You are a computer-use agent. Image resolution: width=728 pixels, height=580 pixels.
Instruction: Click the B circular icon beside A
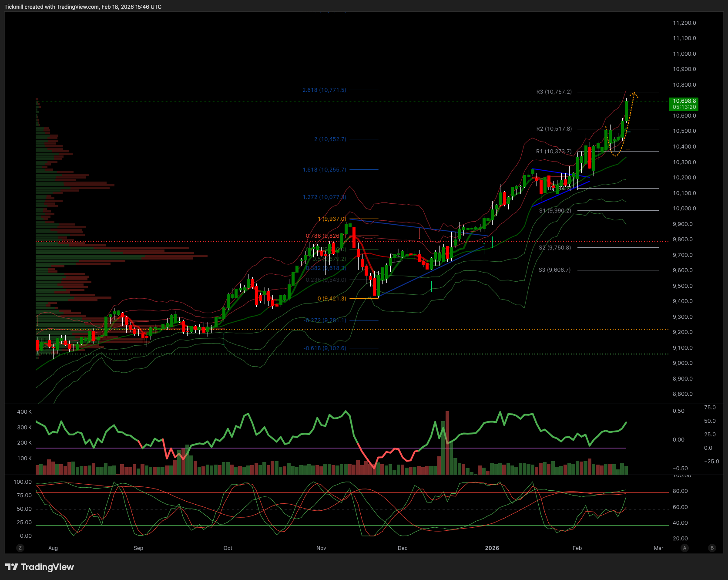(x=712, y=548)
